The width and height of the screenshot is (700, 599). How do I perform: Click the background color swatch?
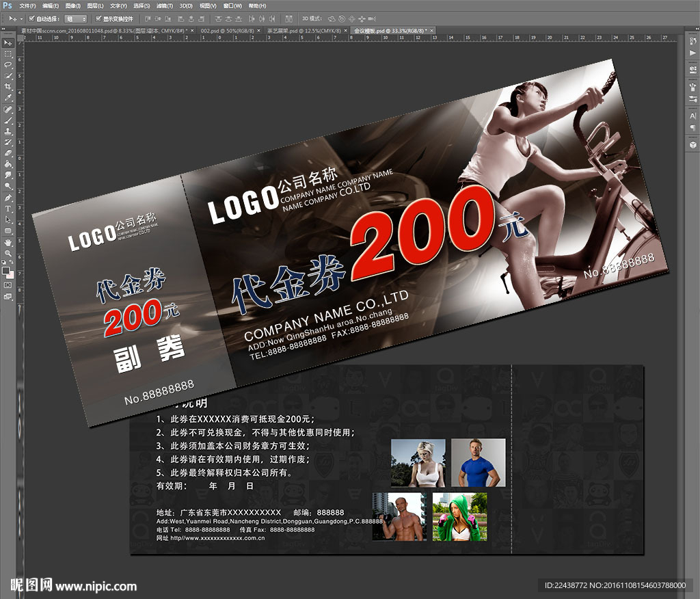pyautogui.click(x=11, y=275)
